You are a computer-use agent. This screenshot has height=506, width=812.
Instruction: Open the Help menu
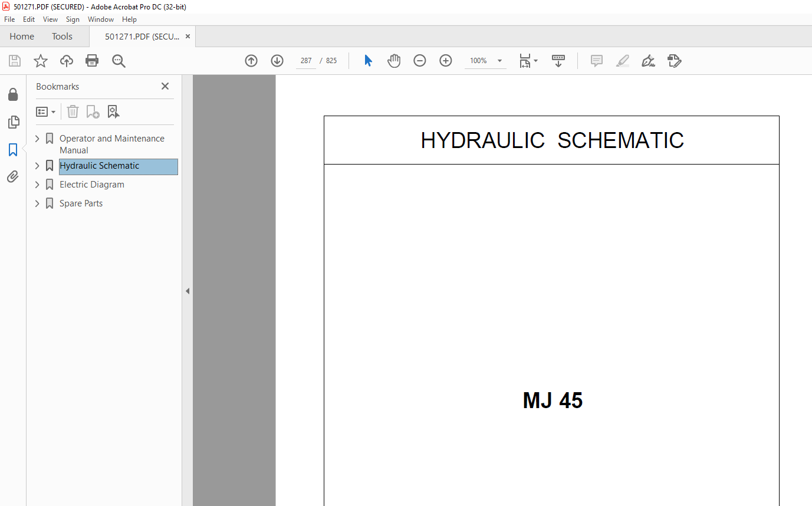(x=129, y=19)
